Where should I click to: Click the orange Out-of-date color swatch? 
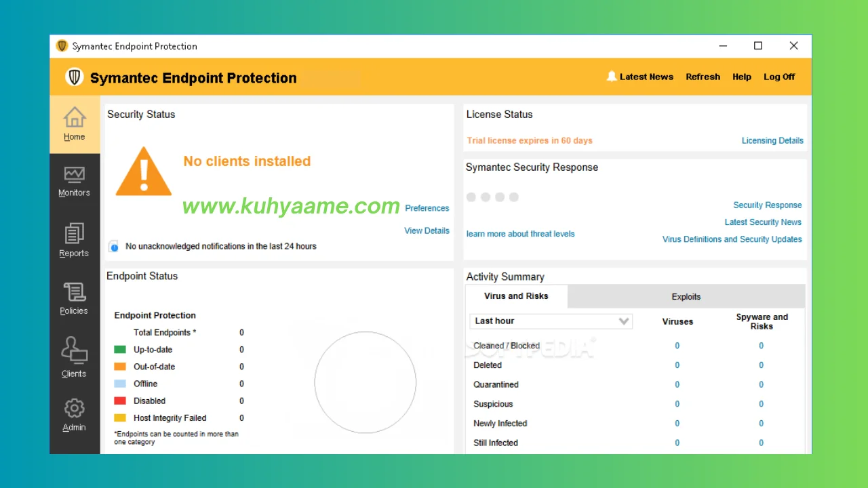coord(120,367)
